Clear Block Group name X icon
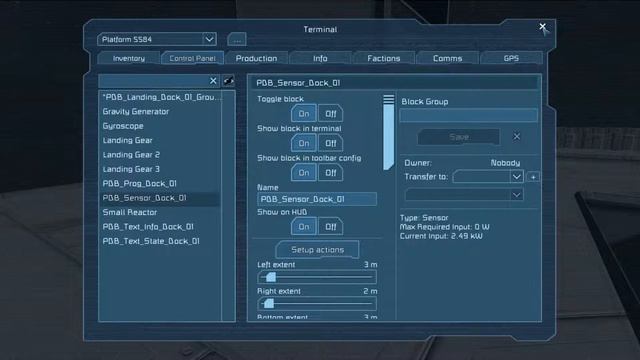 tap(516, 136)
